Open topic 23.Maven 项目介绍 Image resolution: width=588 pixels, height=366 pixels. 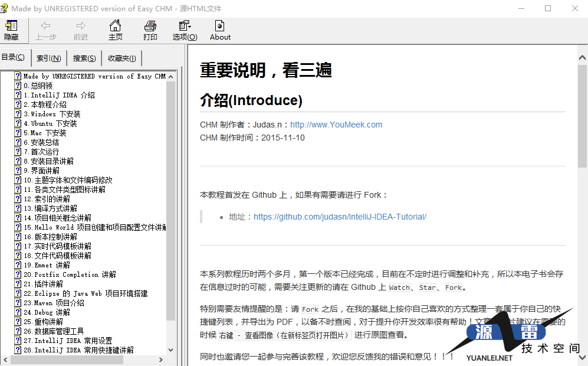point(54,303)
